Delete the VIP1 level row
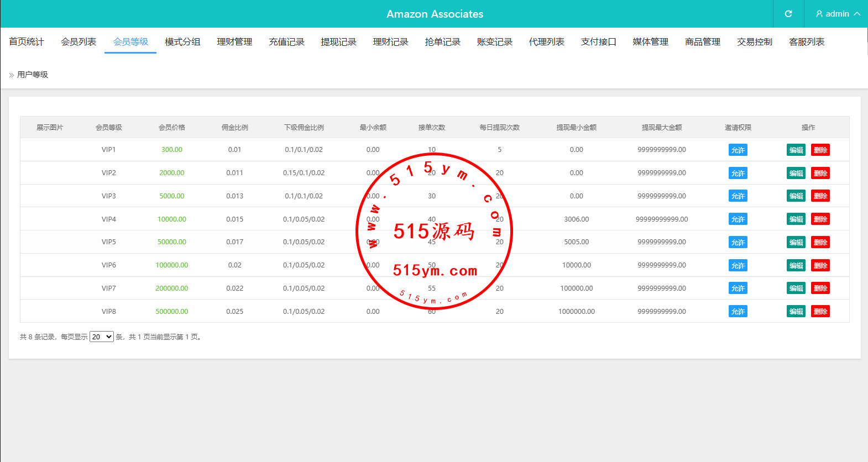 [x=820, y=150]
